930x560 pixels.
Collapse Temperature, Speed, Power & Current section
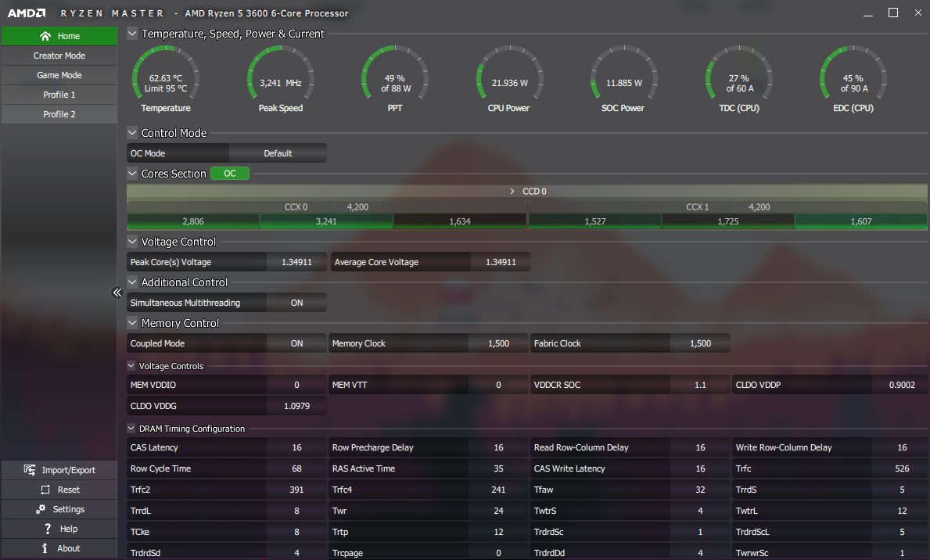click(x=132, y=33)
